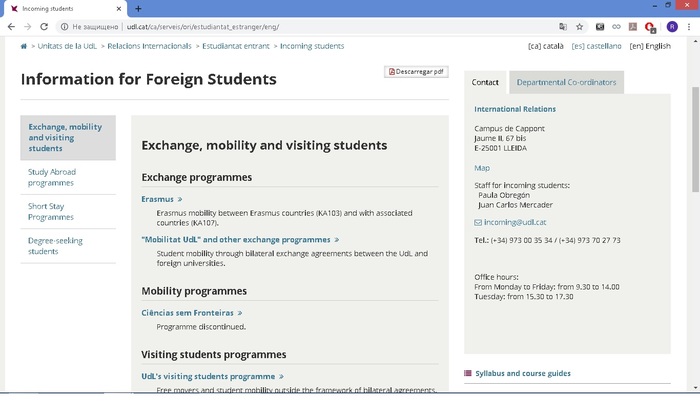Click the user profile avatar icon
This screenshot has width=700, height=416.
(x=671, y=27)
